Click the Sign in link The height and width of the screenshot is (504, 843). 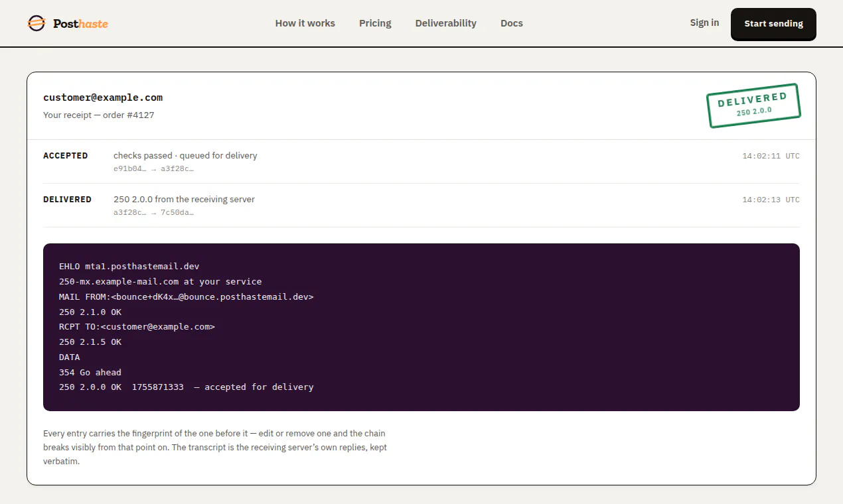[x=704, y=23]
